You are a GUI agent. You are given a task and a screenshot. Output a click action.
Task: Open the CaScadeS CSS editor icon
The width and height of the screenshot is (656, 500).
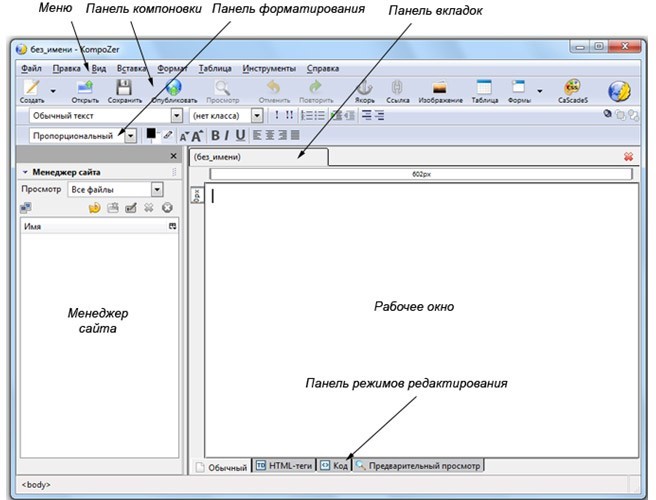click(572, 87)
